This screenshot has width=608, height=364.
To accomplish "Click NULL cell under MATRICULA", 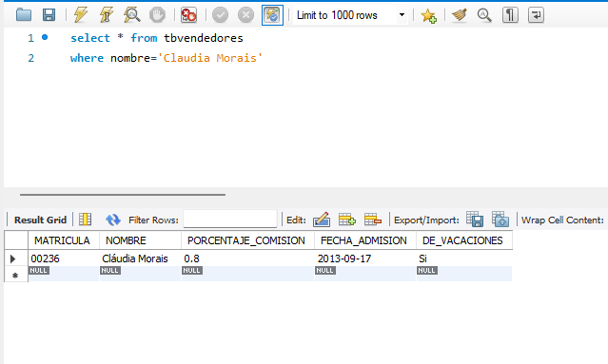I will [x=64, y=274].
